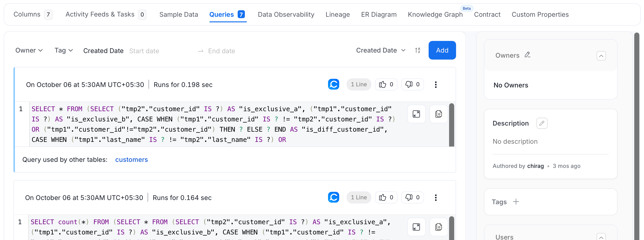Screen dimensions: 644x240
Task: Click the Add query button
Action: (x=442, y=50)
